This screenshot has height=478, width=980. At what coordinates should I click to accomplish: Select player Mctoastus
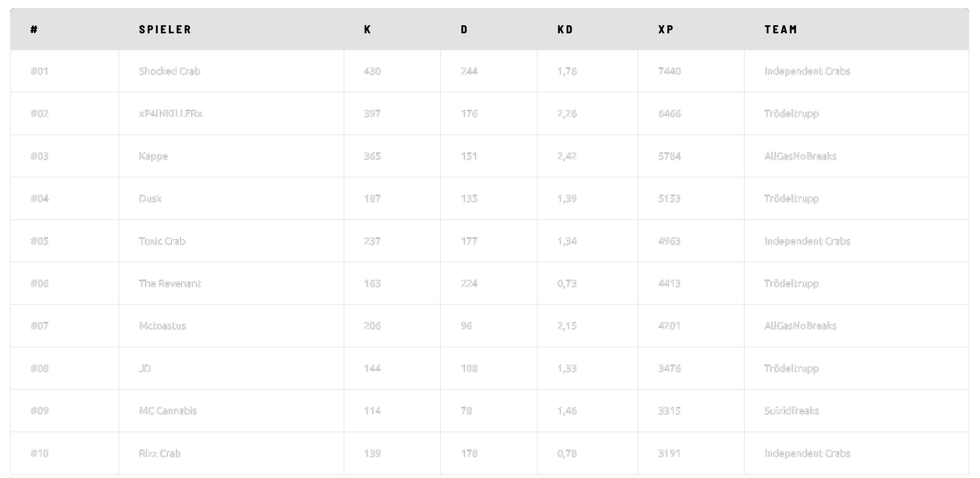click(163, 326)
